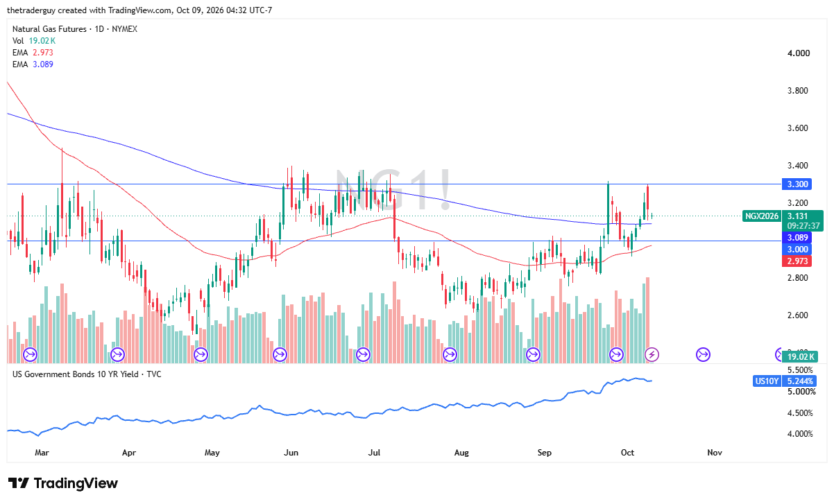Click the lightning bolt event marker in October
Screen dimensions: 834x504
click(652, 355)
